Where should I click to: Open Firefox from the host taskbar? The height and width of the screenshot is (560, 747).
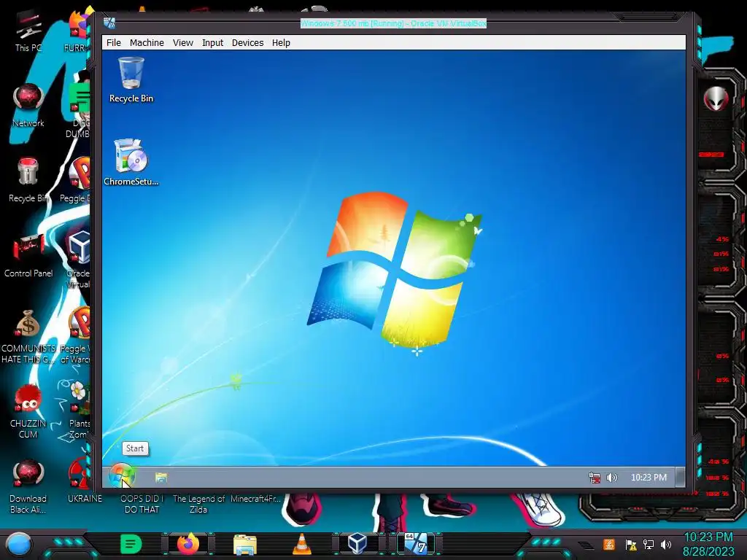[188, 544]
